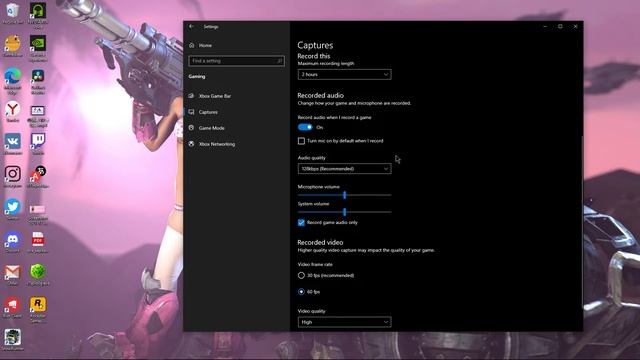Open the Xbox Game Bar settings page

(215, 96)
